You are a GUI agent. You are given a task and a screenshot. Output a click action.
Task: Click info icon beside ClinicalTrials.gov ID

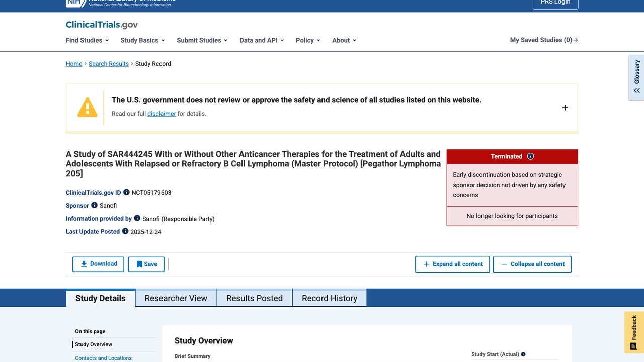tap(127, 192)
